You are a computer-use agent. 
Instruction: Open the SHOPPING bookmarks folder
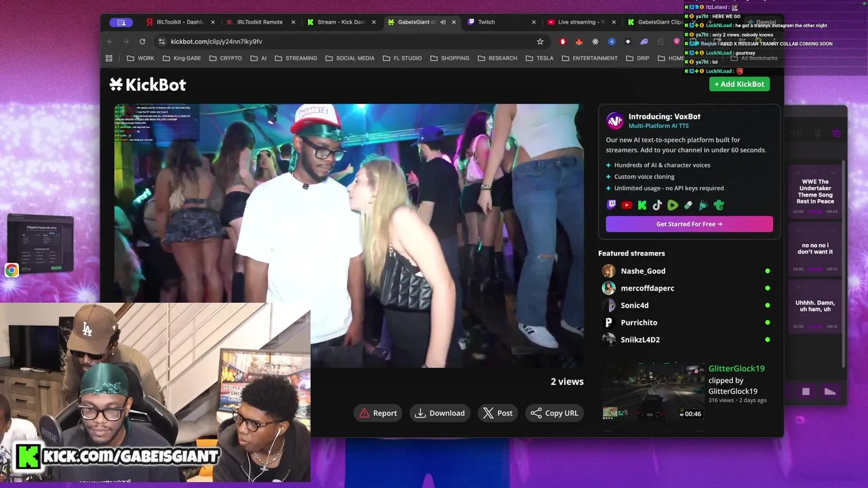(x=450, y=58)
